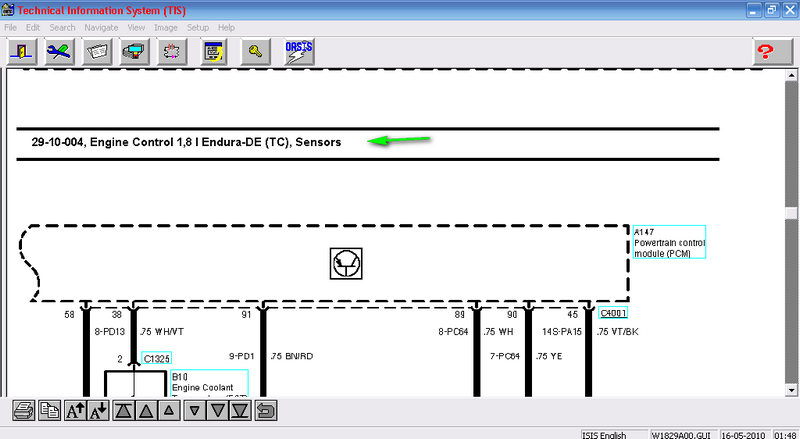The width and height of the screenshot is (800, 439).
Task: Click the copy pages icon
Action: point(49,410)
